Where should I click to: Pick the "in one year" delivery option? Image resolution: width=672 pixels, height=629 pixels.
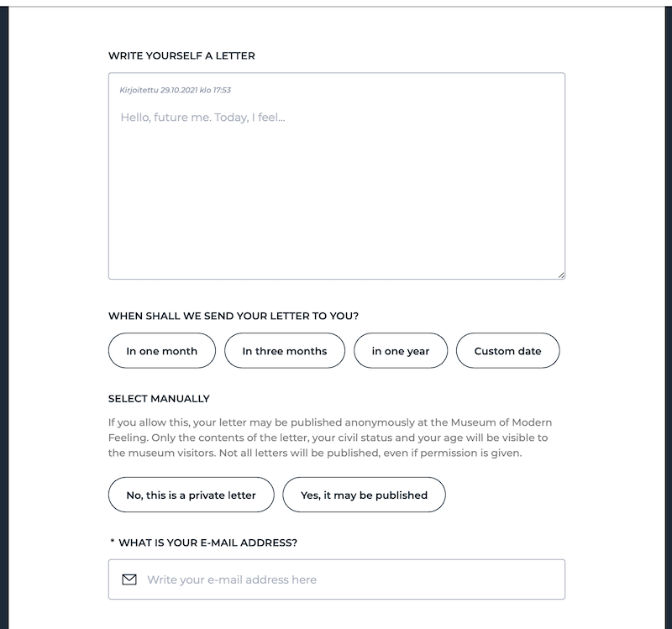tap(401, 351)
